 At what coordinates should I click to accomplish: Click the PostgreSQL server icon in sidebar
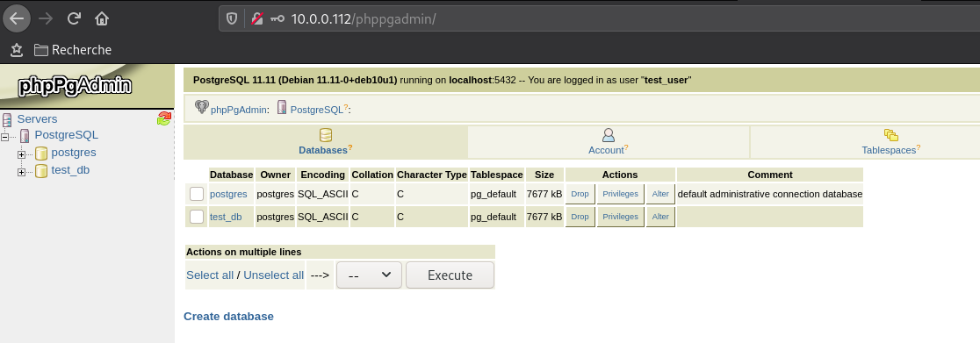[25, 136]
